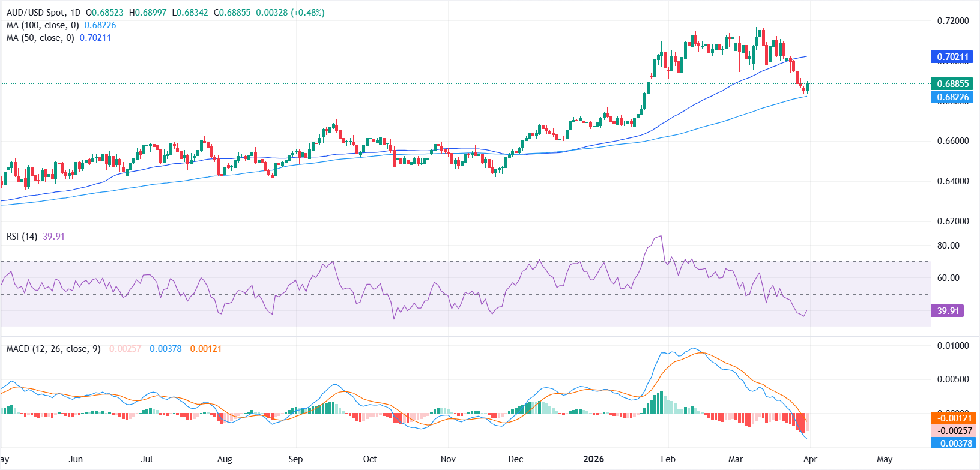Click the light blue 0.68226 price tag
Viewport: 980px width, 470px height.
pyautogui.click(x=952, y=97)
